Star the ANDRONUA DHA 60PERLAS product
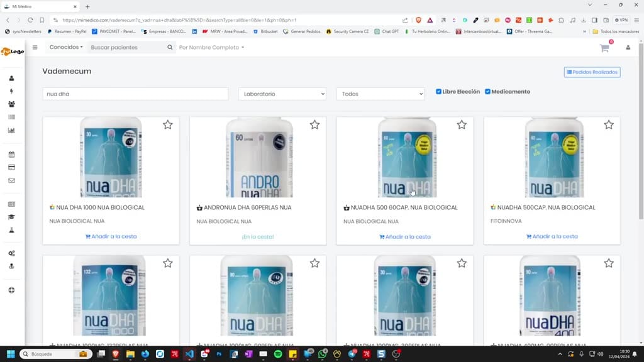This screenshot has width=644, height=362. tap(314, 125)
